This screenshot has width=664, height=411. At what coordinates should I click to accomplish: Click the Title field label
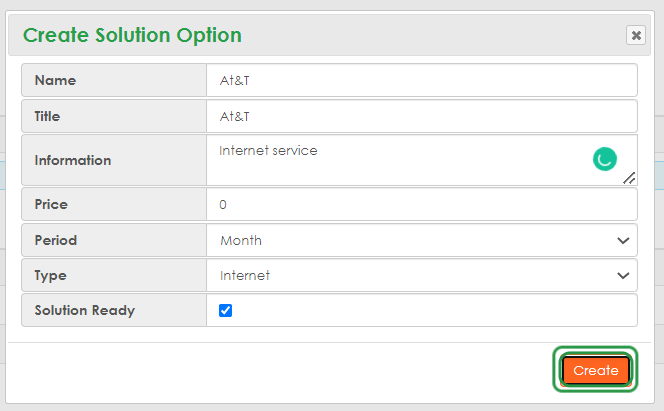pyautogui.click(x=47, y=116)
